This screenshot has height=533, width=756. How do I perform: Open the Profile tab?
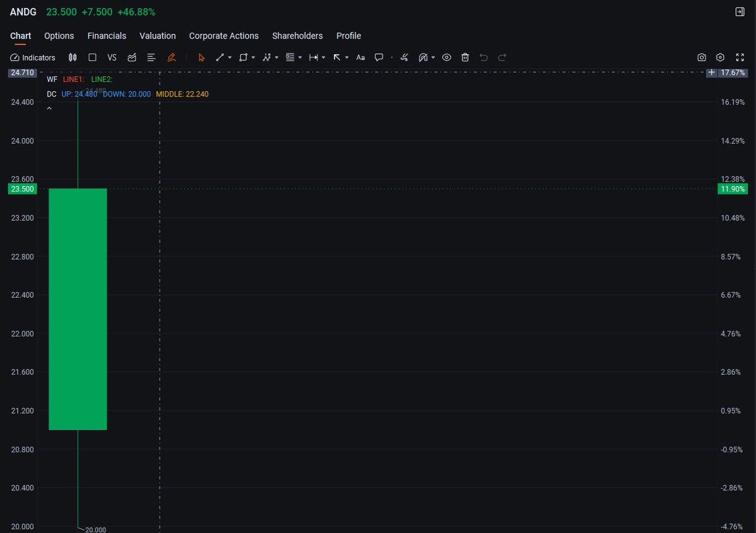(348, 36)
